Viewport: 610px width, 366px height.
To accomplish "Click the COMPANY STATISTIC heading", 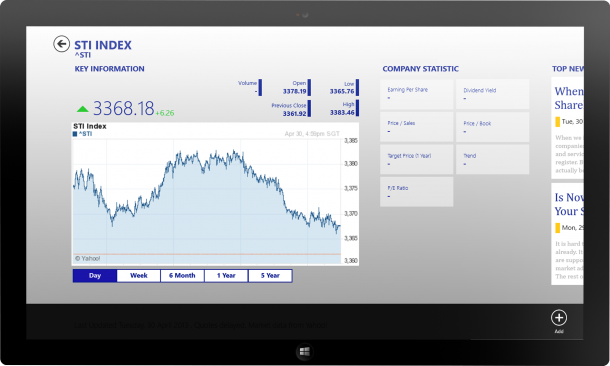I will [421, 69].
